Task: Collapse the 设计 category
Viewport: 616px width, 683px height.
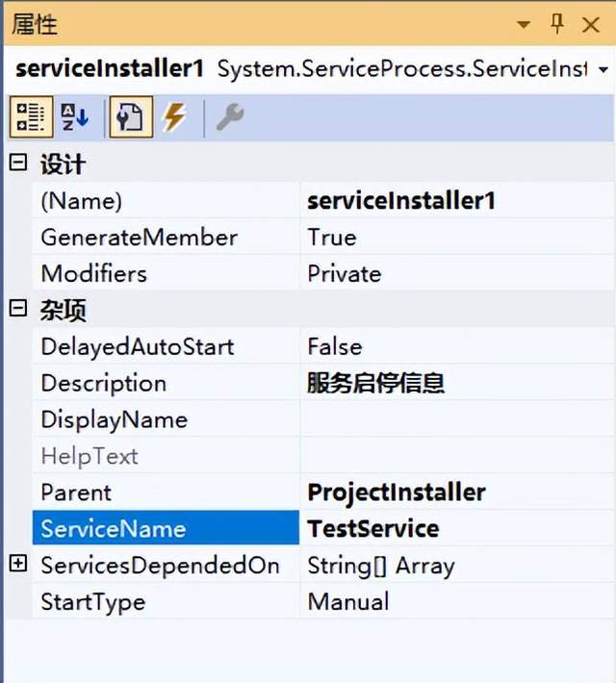Action: coord(17,164)
